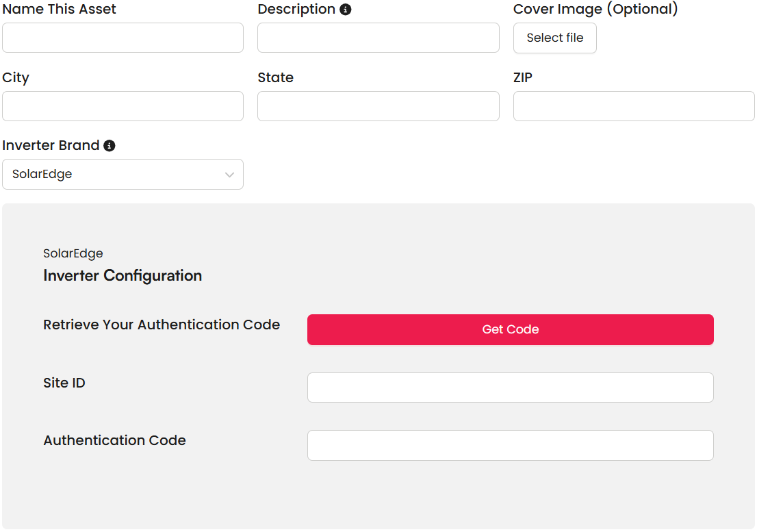The height and width of the screenshot is (532, 757).
Task: Focus the Description input field
Action: 378,38
